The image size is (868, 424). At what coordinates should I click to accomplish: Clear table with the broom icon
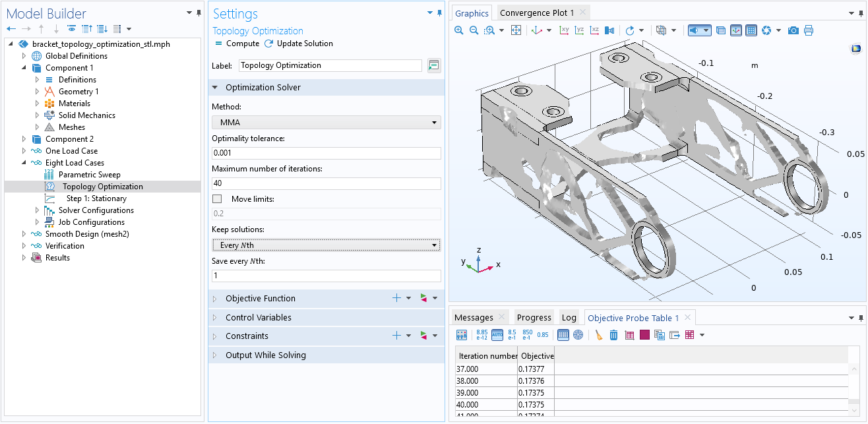click(x=598, y=335)
